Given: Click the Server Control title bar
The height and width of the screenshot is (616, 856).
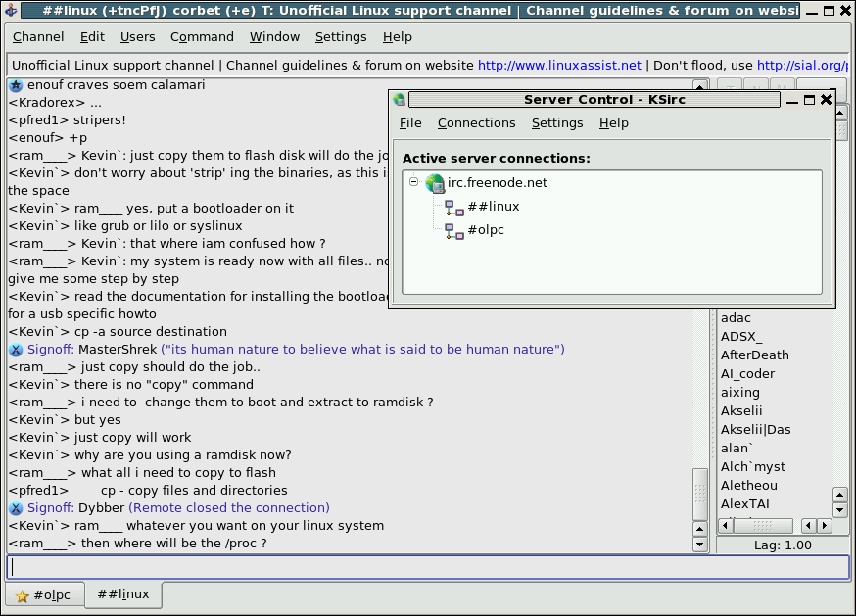Looking at the screenshot, I should tap(594, 99).
